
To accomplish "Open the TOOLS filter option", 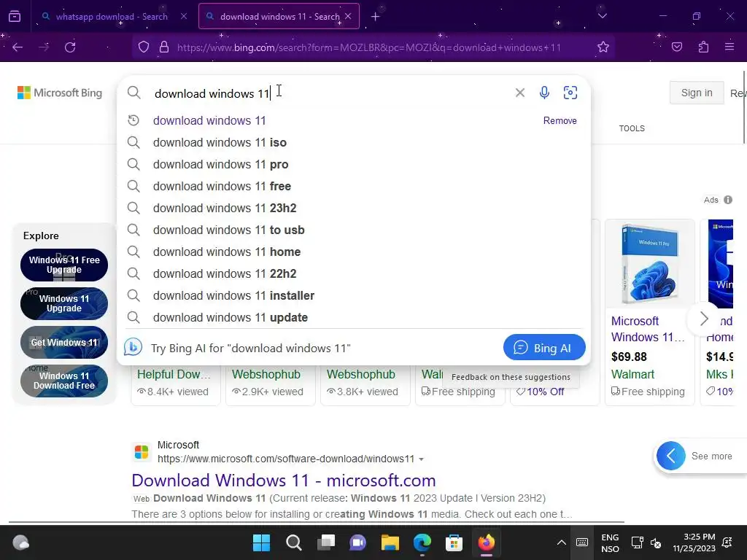I will 632,128.
